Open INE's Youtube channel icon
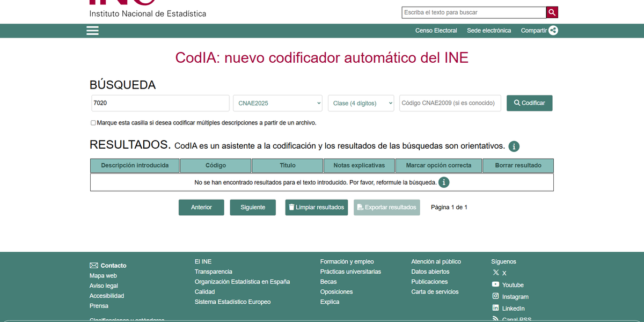The image size is (644, 322). (x=496, y=284)
